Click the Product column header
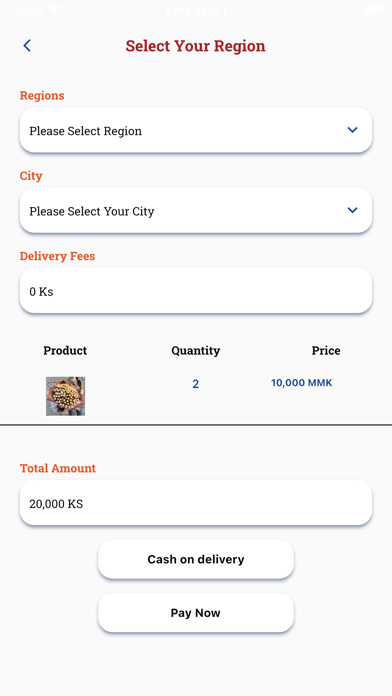 65,351
